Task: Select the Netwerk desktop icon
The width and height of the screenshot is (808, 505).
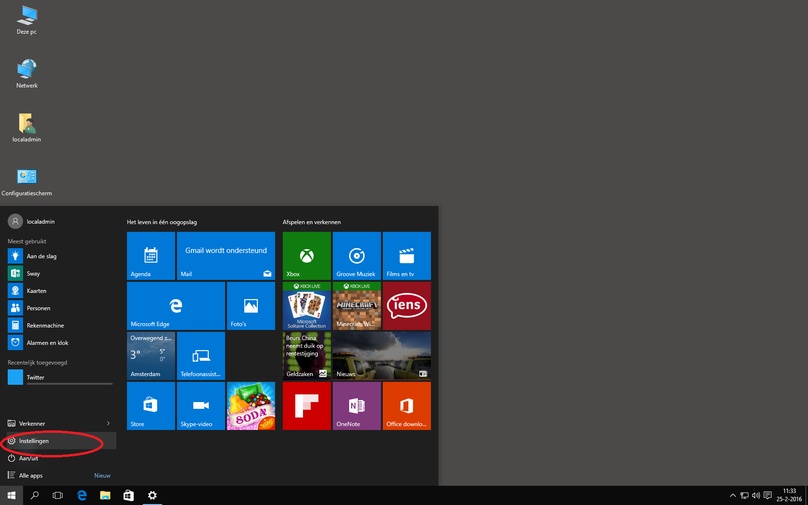Action: point(27,74)
